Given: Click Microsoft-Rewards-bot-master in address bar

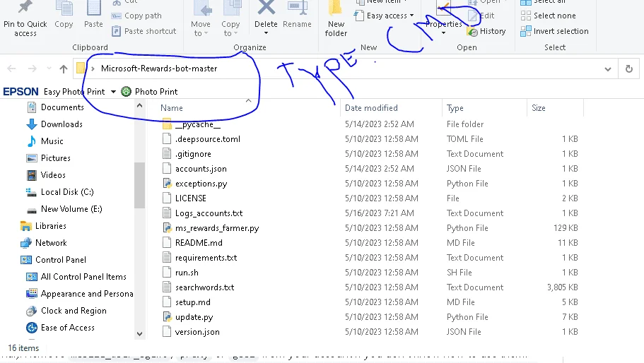Looking at the screenshot, I should tap(159, 69).
